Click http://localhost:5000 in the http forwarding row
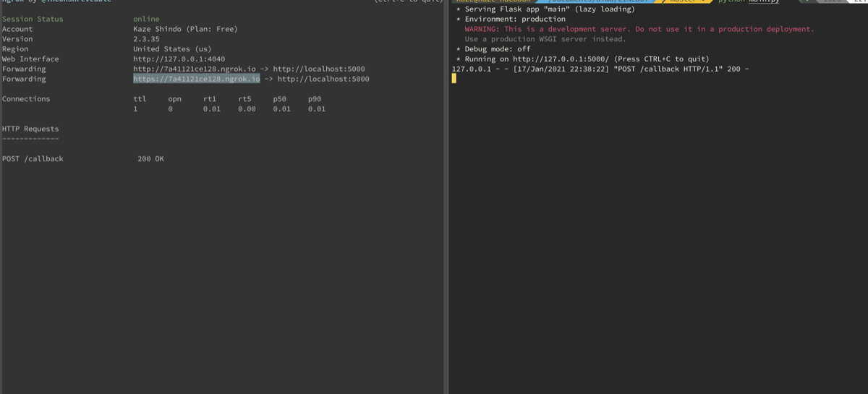Viewport: 868px width, 394px height. (318, 69)
